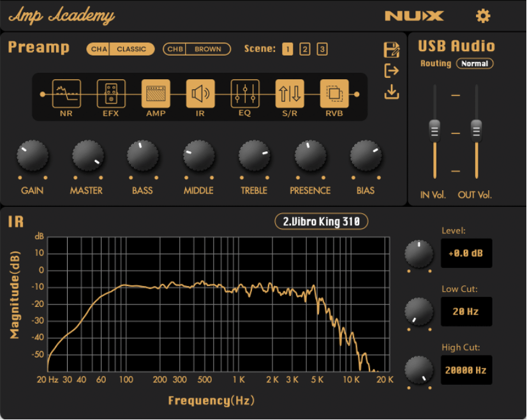Select Scene 3

pos(322,49)
